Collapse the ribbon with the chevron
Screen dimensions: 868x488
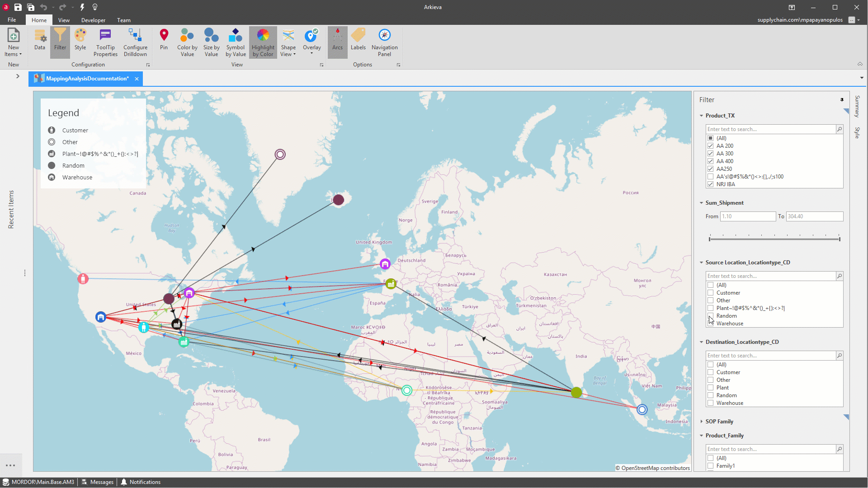tap(860, 64)
